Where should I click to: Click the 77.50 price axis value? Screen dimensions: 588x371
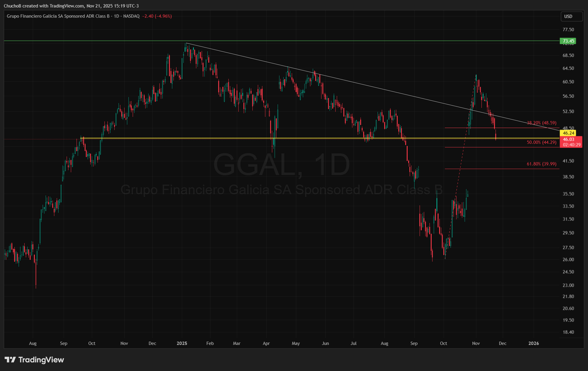pos(569,29)
